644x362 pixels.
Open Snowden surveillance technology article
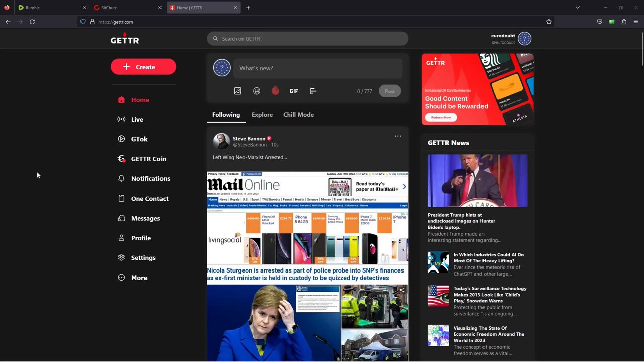[x=490, y=295]
